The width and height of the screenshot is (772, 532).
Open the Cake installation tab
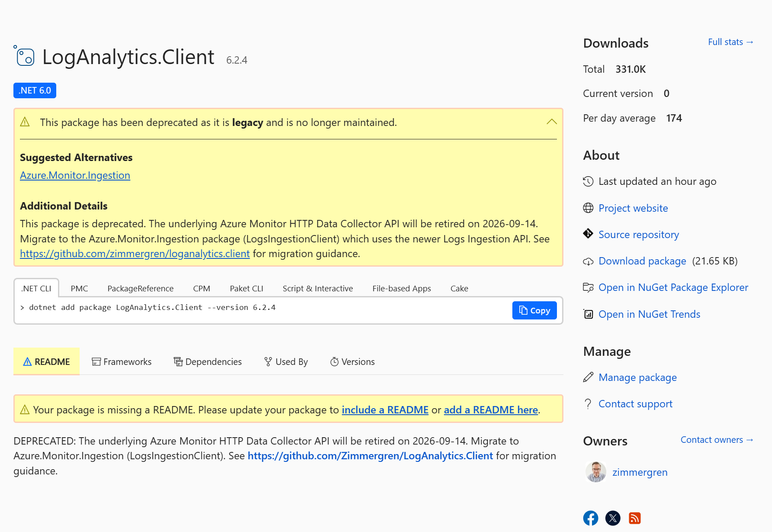pos(459,288)
